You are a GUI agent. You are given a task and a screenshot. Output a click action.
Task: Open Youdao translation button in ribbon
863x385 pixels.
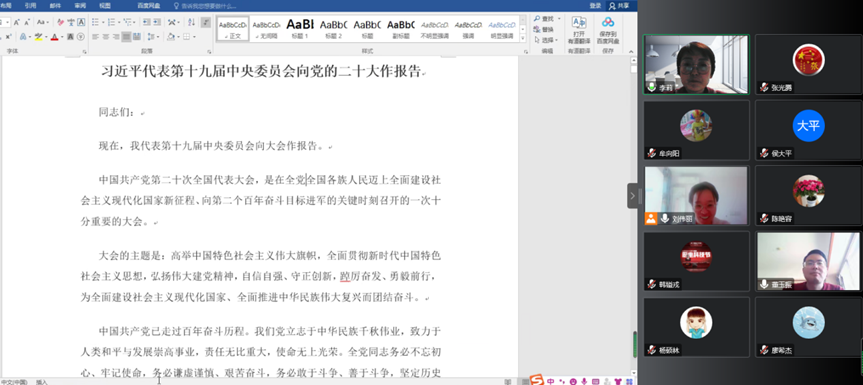(x=578, y=30)
